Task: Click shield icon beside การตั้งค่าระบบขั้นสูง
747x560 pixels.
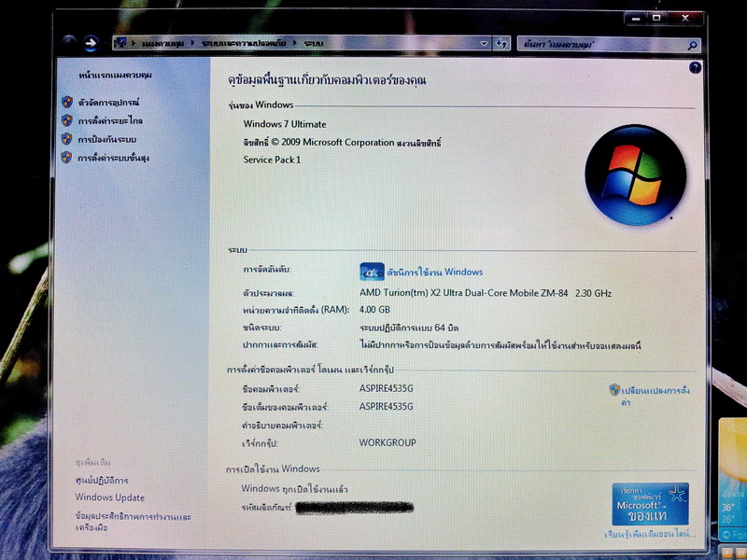Action: [66, 157]
